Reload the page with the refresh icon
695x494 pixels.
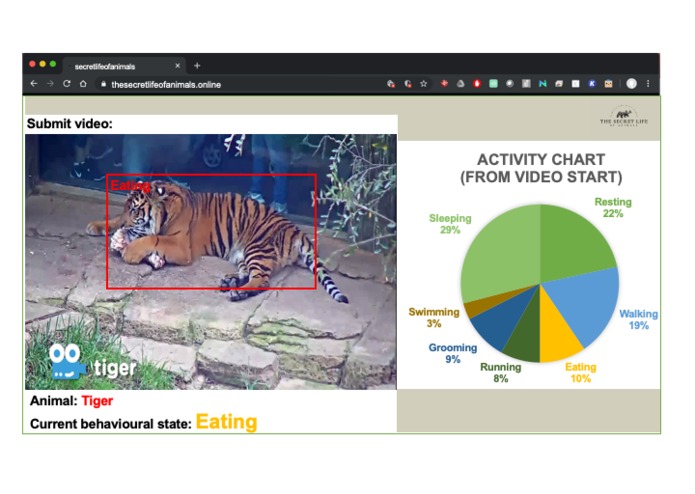tap(66, 84)
